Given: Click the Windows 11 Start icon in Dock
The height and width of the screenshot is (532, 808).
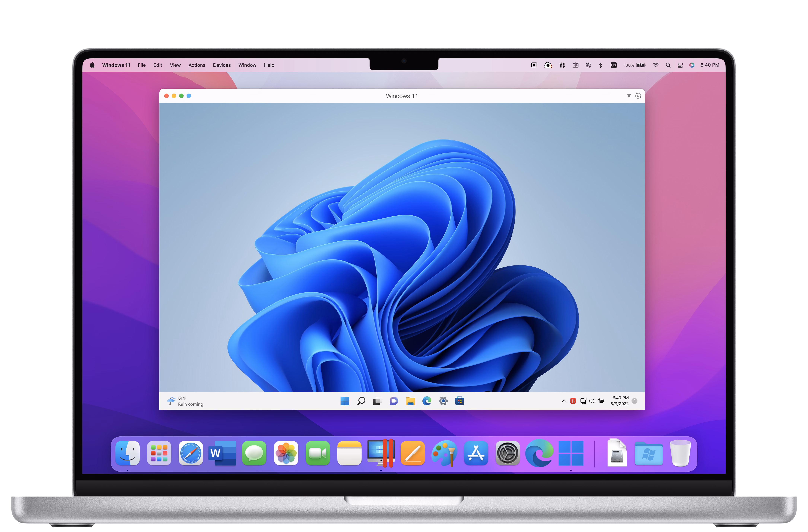Looking at the screenshot, I should pos(571,453).
